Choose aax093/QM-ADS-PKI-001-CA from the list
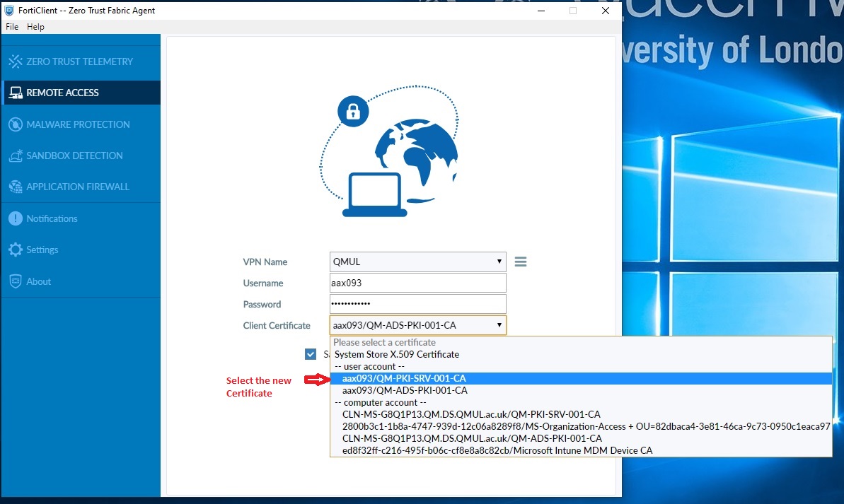The width and height of the screenshot is (844, 504). pyautogui.click(x=405, y=390)
